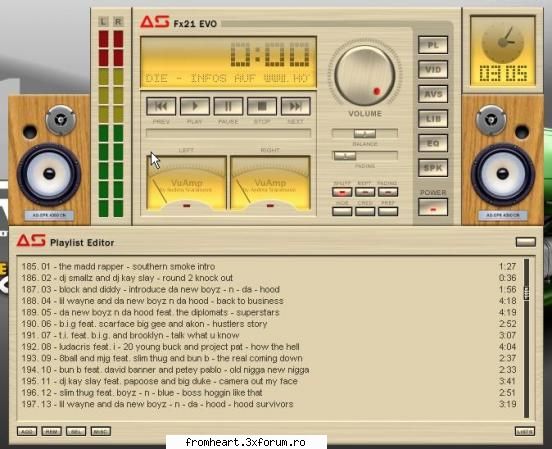Click the MISC button in Playlist Editor
The width and height of the screenshot is (552, 449).
click(x=101, y=431)
